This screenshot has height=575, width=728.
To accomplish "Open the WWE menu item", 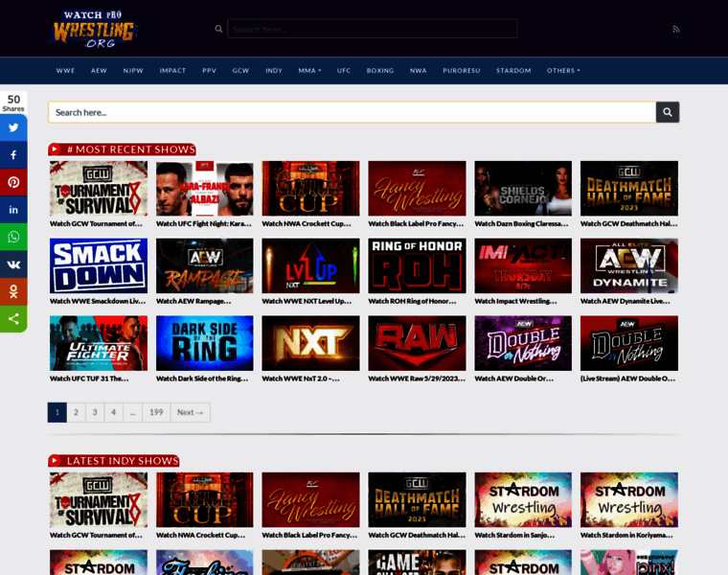I will 65,71.
